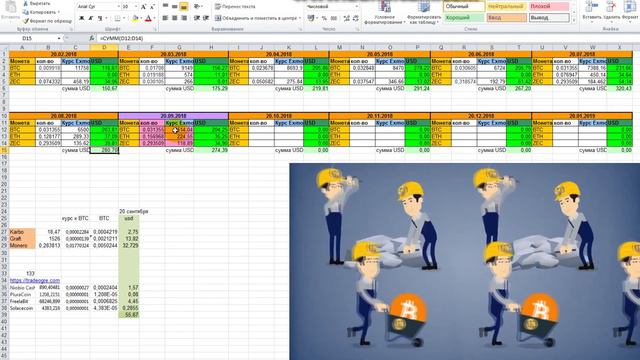Viewport: 640px width, 360px height.
Task: Expand the cell styles gallery
Action: pos(573,20)
